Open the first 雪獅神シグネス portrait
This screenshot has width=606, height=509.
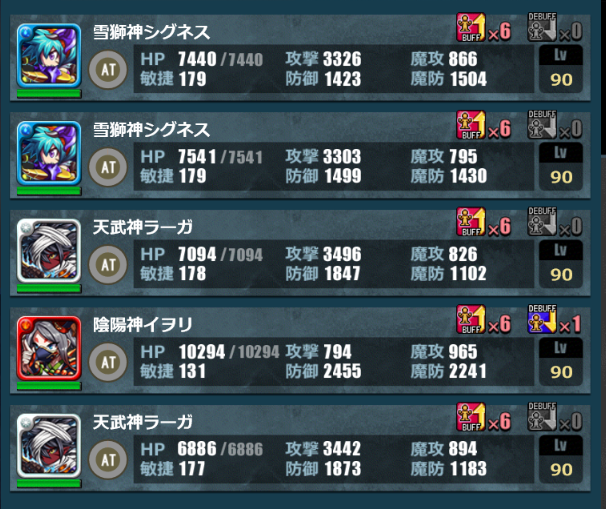[x=49, y=56]
